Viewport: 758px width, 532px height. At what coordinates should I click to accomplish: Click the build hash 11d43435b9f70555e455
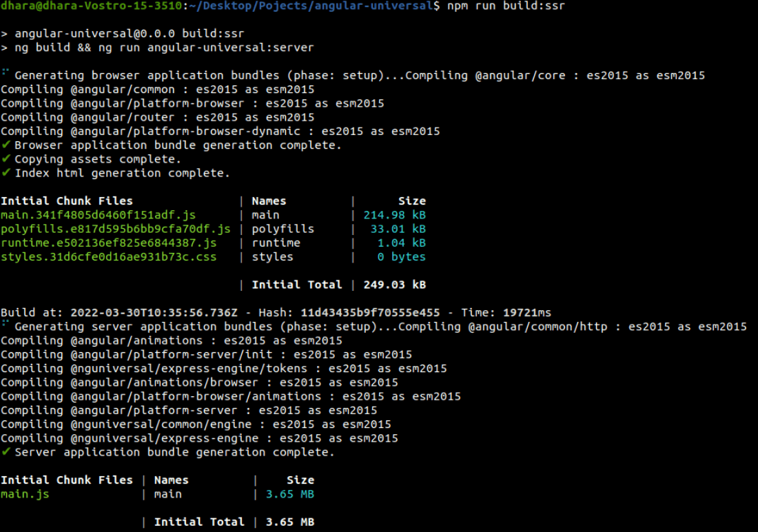[370, 312]
